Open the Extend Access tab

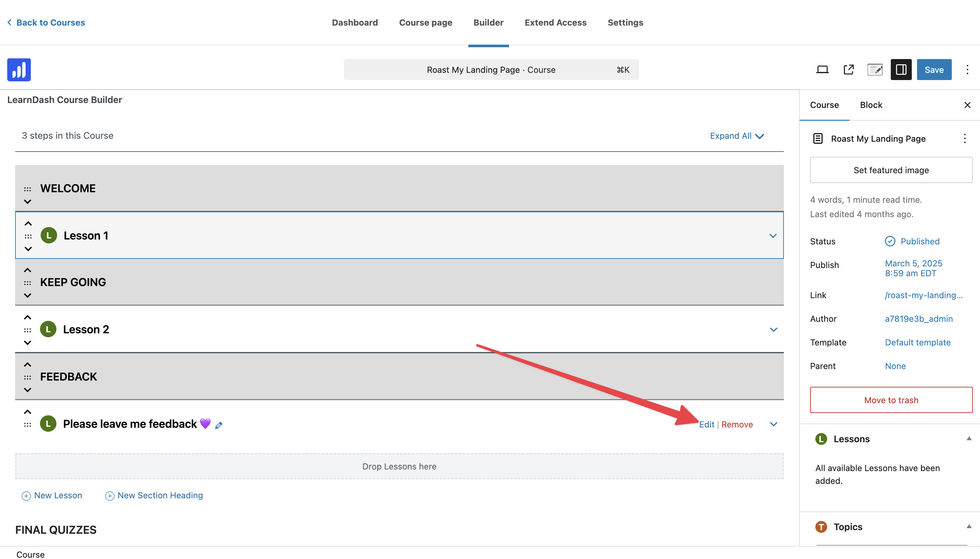pos(556,22)
